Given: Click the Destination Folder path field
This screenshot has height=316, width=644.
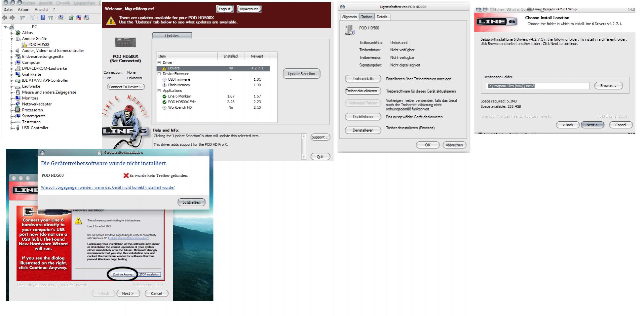Looking at the screenshot, I should (538, 86).
